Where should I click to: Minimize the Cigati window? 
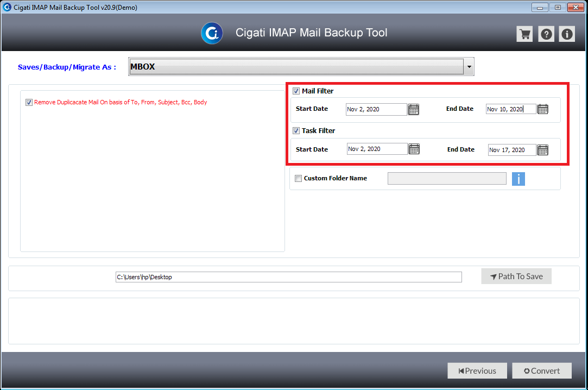(540, 8)
